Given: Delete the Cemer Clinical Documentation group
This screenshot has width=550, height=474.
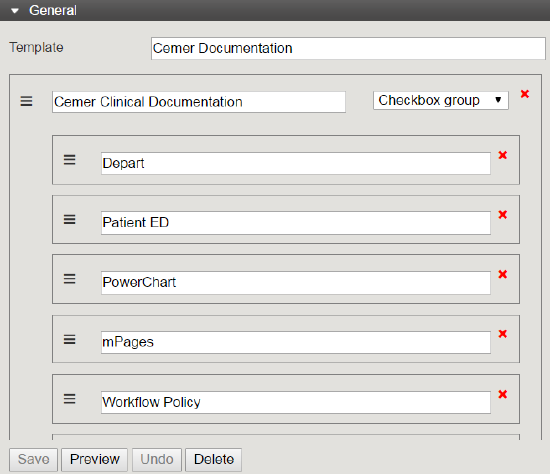Looking at the screenshot, I should [x=525, y=94].
